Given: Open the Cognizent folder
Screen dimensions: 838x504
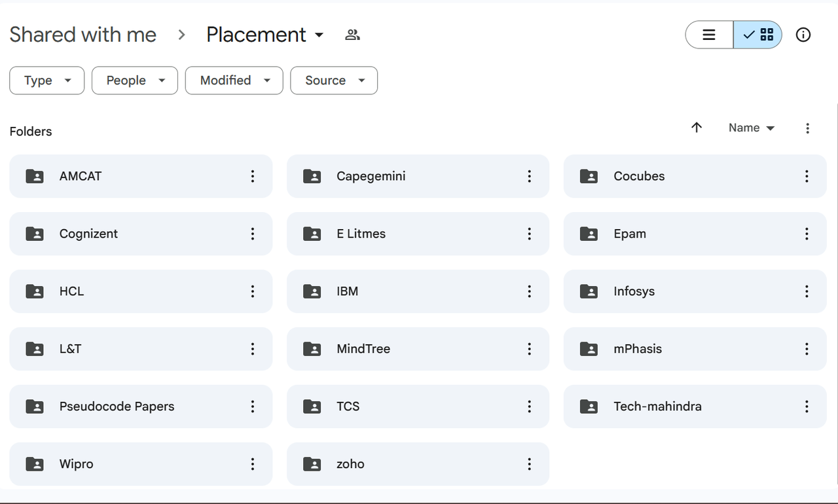Looking at the screenshot, I should tap(88, 234).
